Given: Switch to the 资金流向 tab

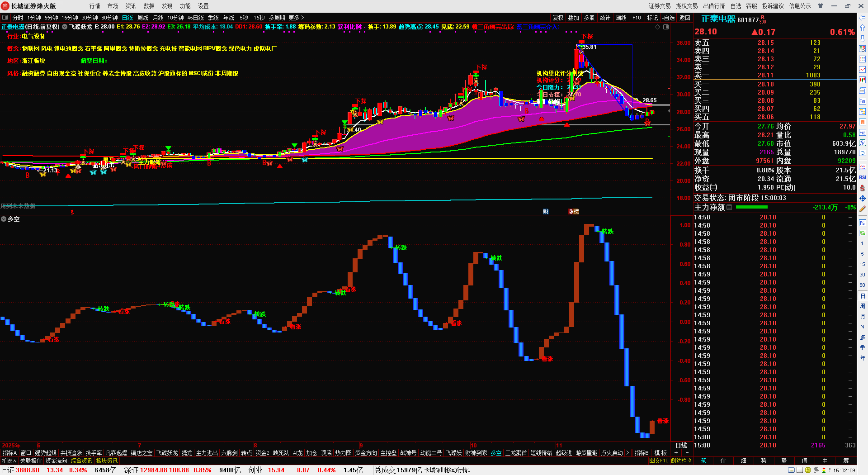Looking at the screenshot, I should [x=56, y=461].
